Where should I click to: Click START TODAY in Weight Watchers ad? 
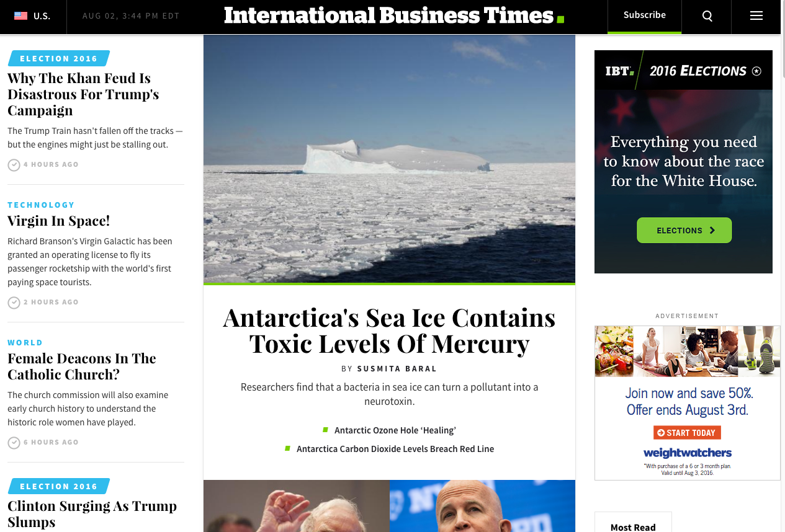click(x=687, y=433)
